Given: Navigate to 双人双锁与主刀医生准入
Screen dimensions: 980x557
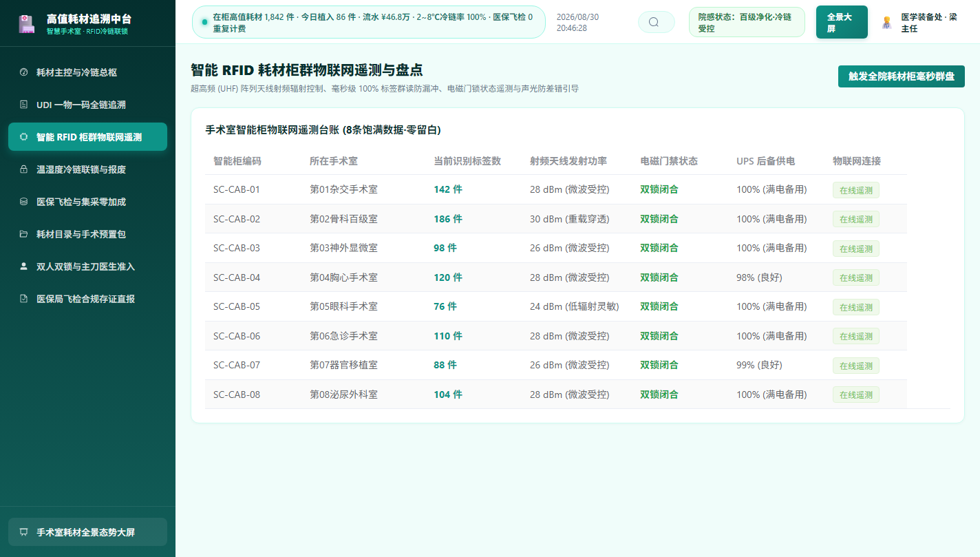Looking at the screenshot, I should pos(87,266).
